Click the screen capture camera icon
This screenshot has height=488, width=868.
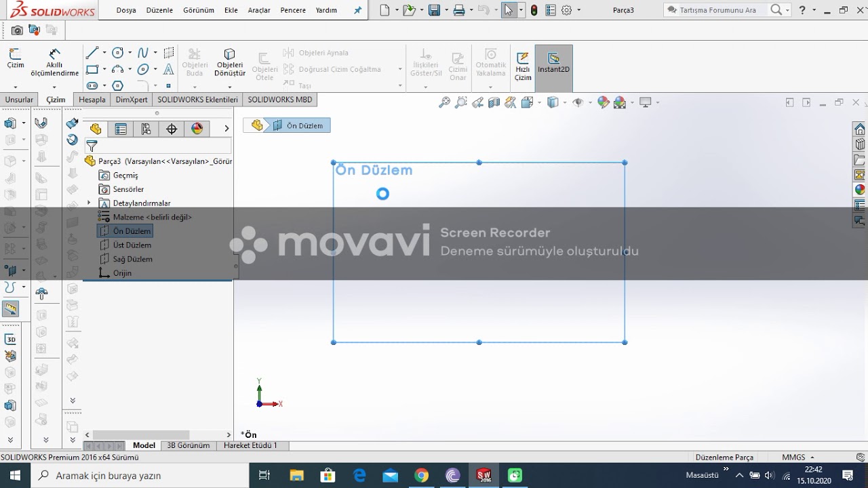pyautogui.click(x=17, y=30)
